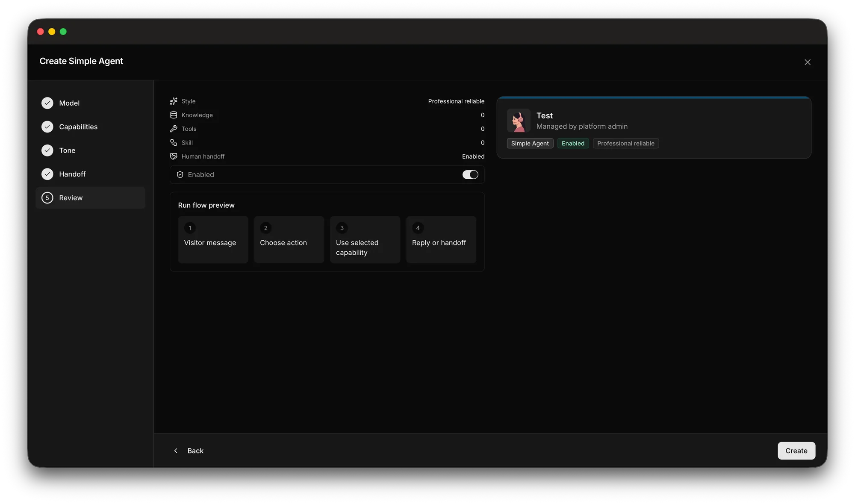Click the Style sparkle icon
The width and height of the screenshot is (855, 504).
coord(174,101)
